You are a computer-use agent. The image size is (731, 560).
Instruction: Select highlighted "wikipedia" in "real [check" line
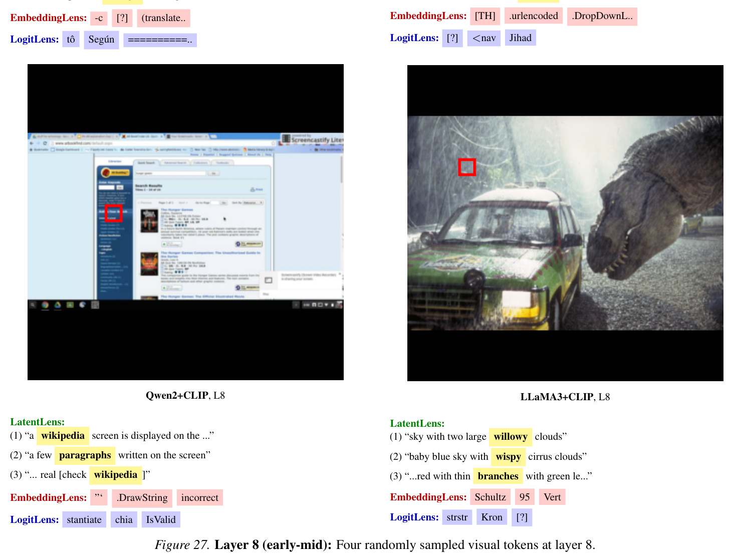coord(116,475)
